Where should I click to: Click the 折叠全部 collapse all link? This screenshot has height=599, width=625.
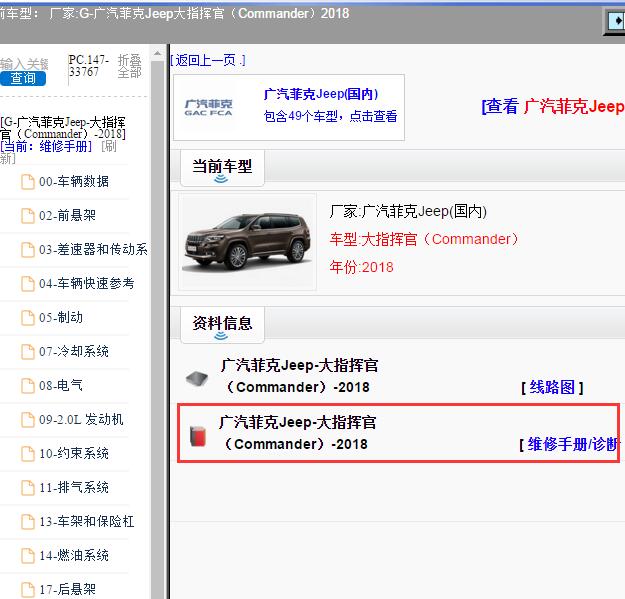[x=130, y=67]
